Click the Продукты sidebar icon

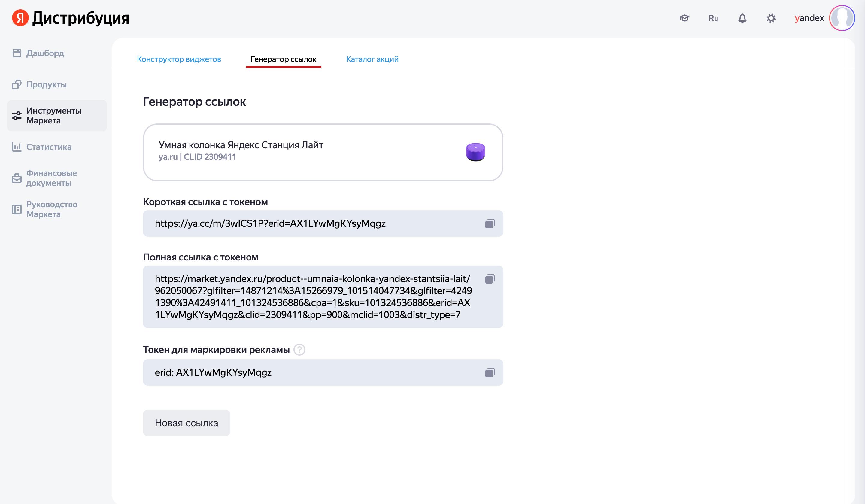click(x=17, y=84)
